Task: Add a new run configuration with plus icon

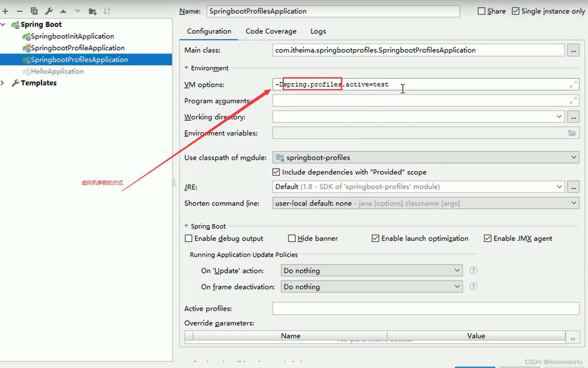Action: [5, 11]
